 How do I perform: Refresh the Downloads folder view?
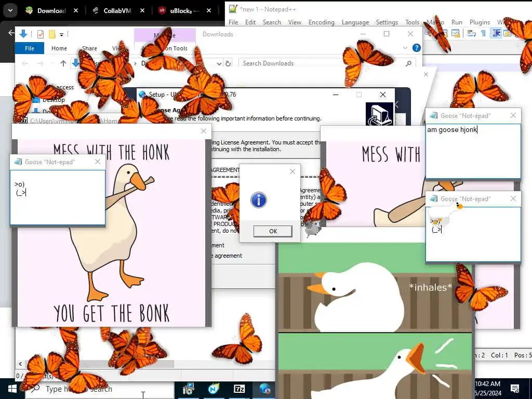(x=229, y=63)
